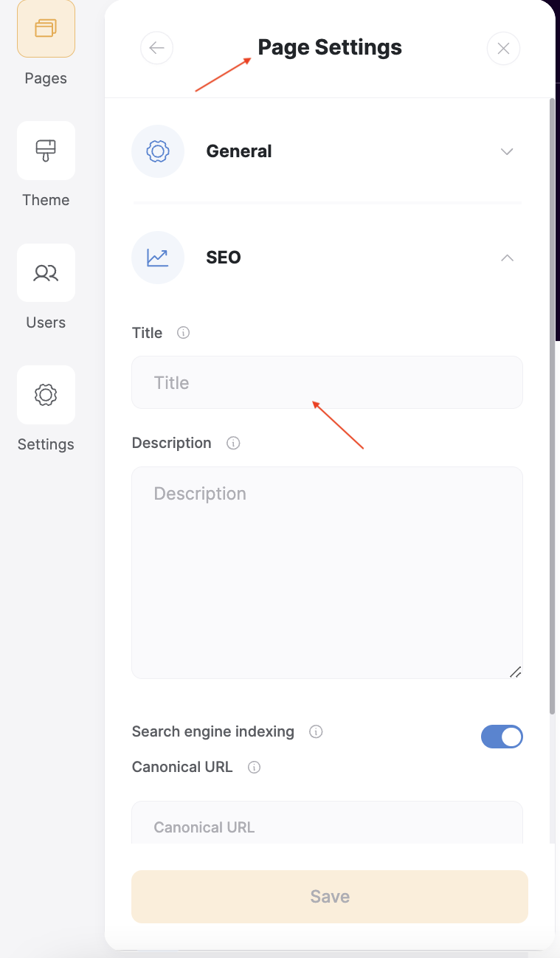
Task: Click the info icon beside Title
Action: 184,333
